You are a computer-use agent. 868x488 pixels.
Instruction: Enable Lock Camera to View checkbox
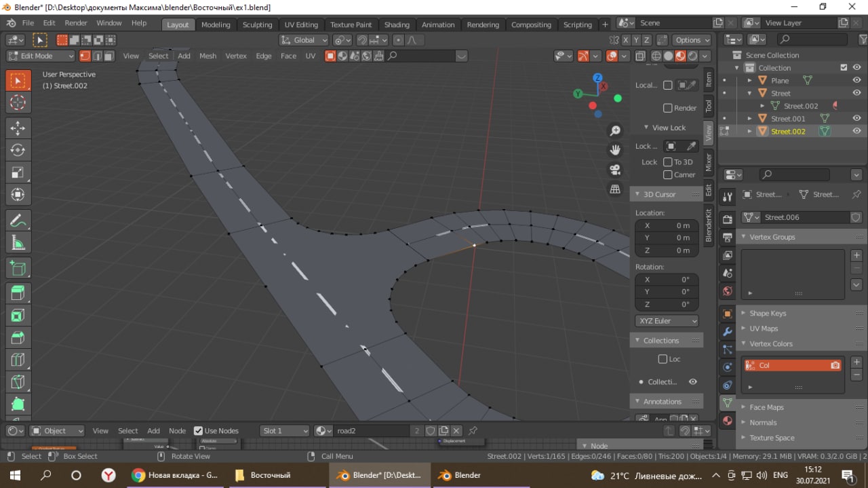pyautogui.click(x=667, y=174)
